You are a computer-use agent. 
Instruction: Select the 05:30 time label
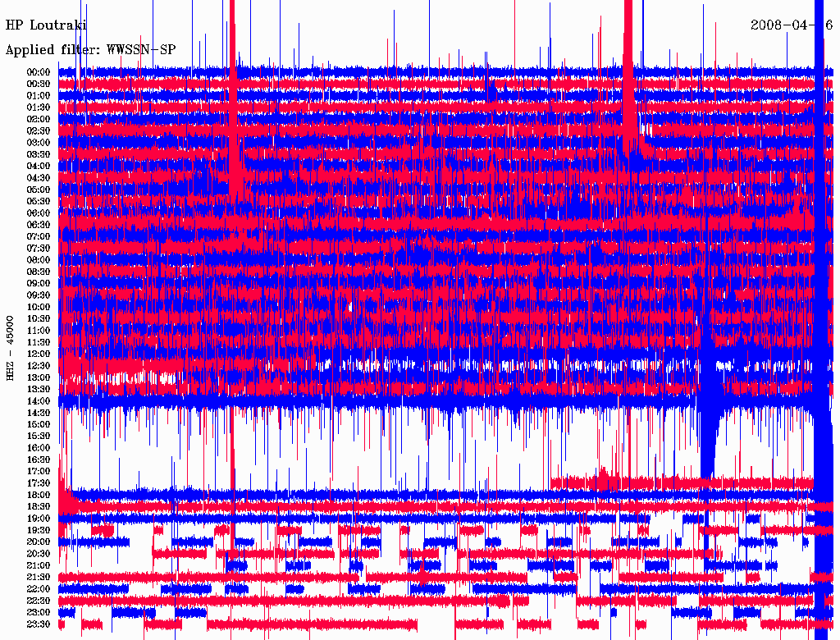(39, 202)
